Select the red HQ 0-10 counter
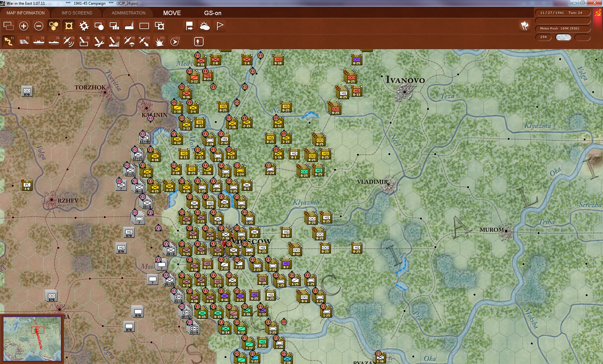 tap(278, 60)
